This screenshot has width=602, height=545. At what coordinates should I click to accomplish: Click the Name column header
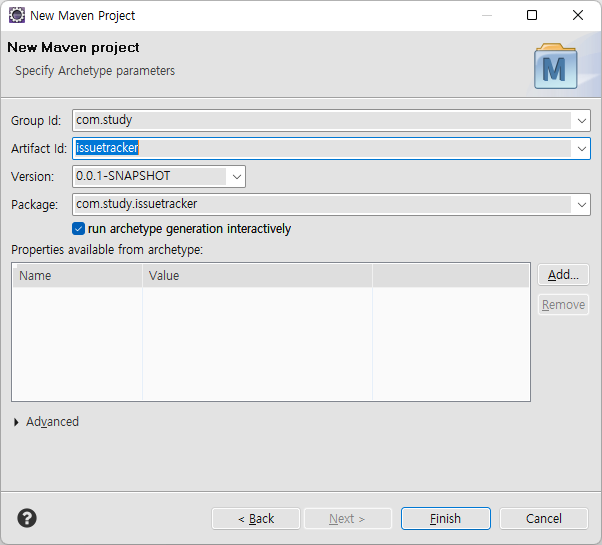click(x=78, y=276)
